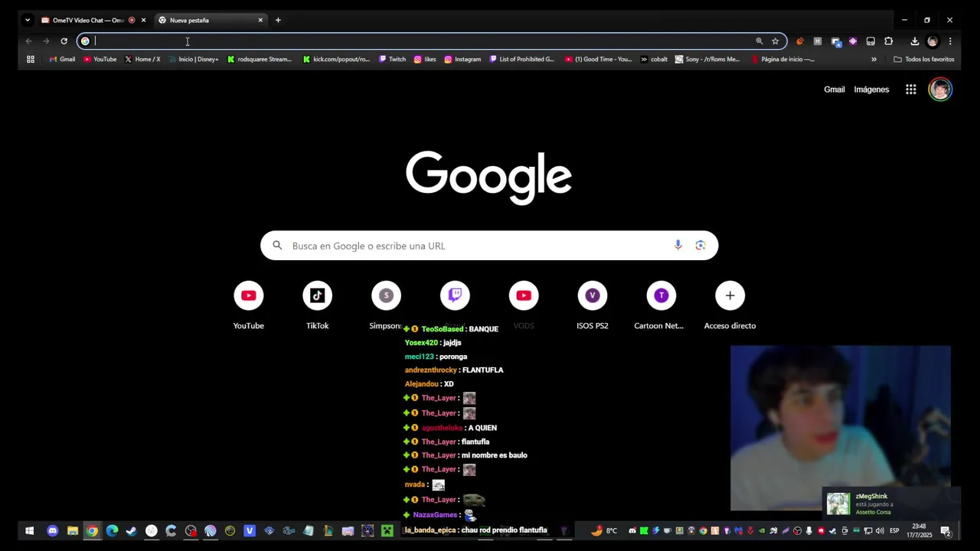
Task: Start voice search with microphone icon
Action: (x=678, y=246)
